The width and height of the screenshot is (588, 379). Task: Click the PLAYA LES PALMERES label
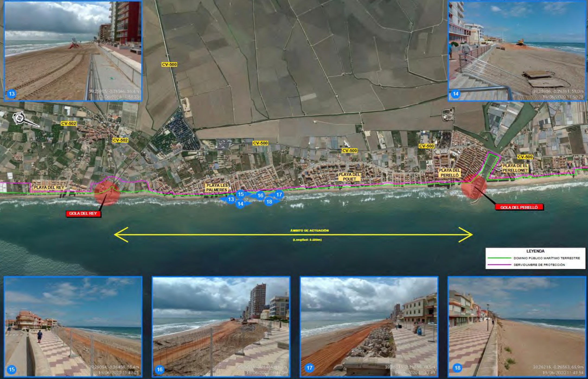(217, 188)
